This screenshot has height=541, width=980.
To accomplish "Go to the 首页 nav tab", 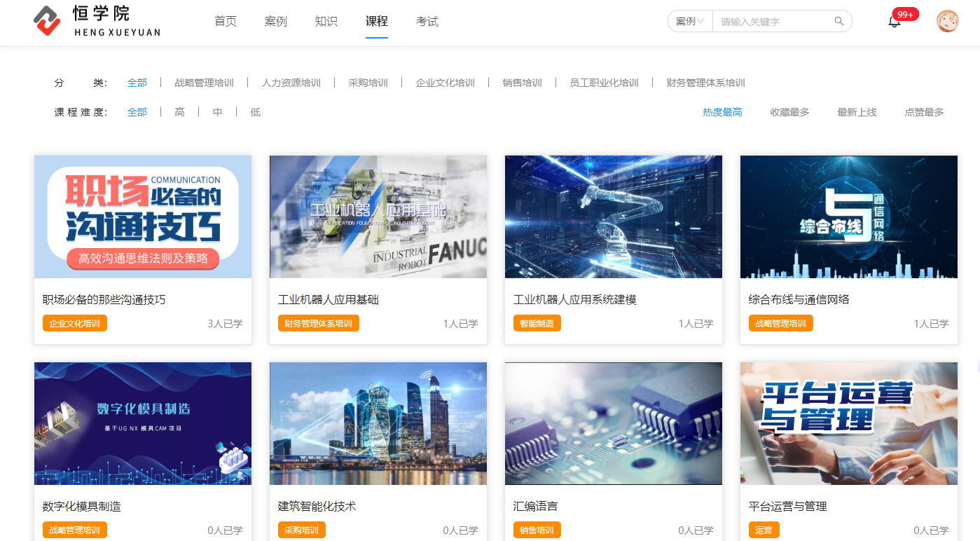I will click(226, 22).
